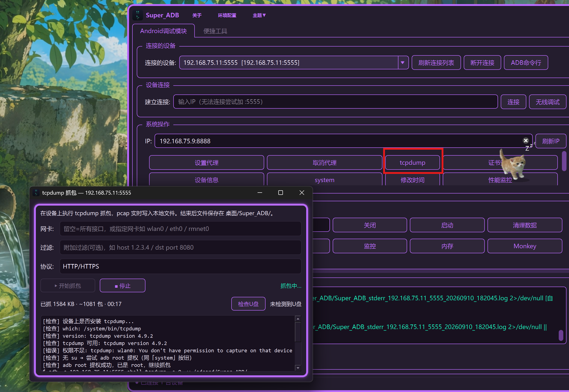Click the 已抓 1584 KB capture statistics text
This screenshot has height=392, width=569.
coord(81,304)
